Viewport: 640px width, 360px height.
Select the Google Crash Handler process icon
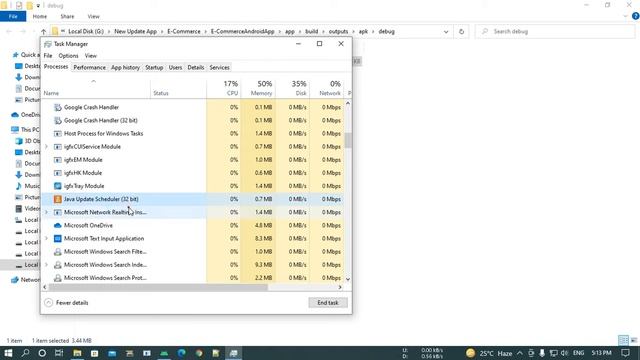pos(58,107)
